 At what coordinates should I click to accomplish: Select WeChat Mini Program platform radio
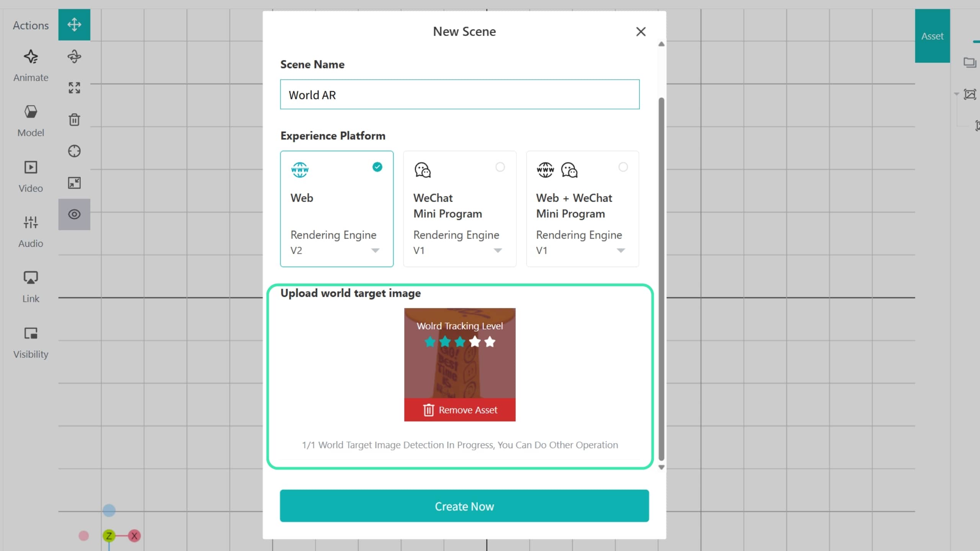point(500,167)
